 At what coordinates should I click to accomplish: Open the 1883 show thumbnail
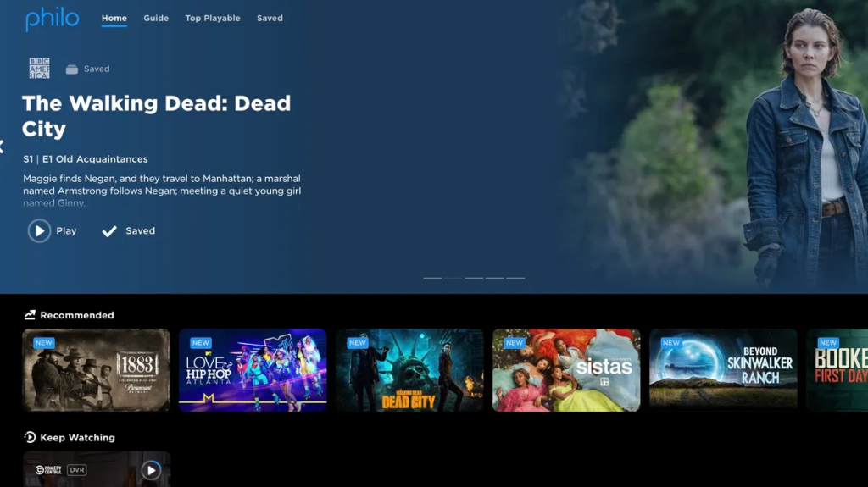pos(97,370)
